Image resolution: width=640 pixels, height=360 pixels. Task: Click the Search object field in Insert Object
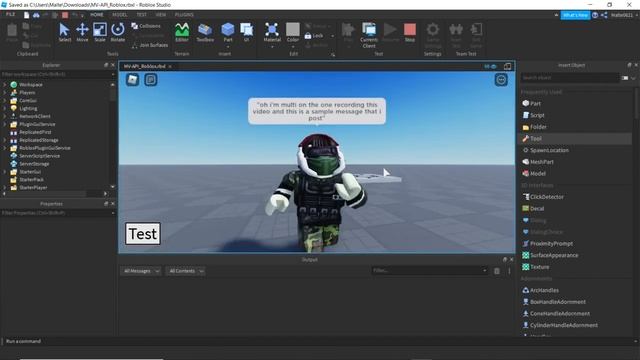pyautogui.click(x=570, y=78)
